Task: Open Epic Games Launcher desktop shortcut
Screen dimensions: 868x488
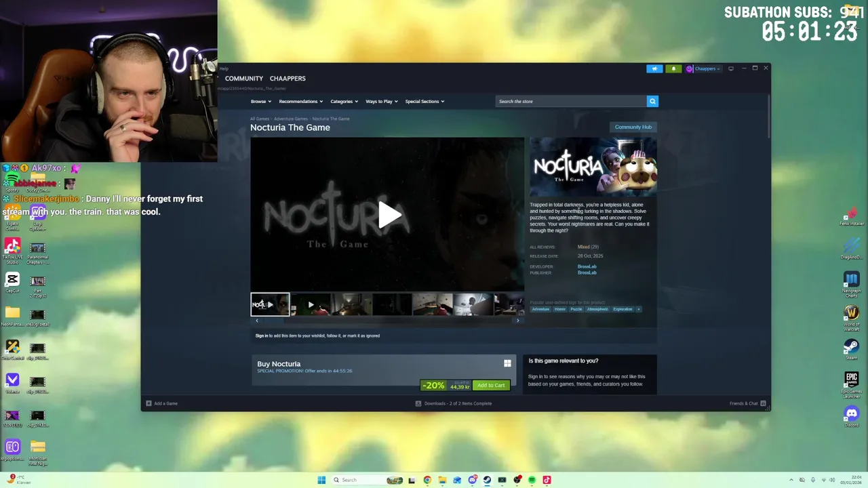Action: (852, 383)
